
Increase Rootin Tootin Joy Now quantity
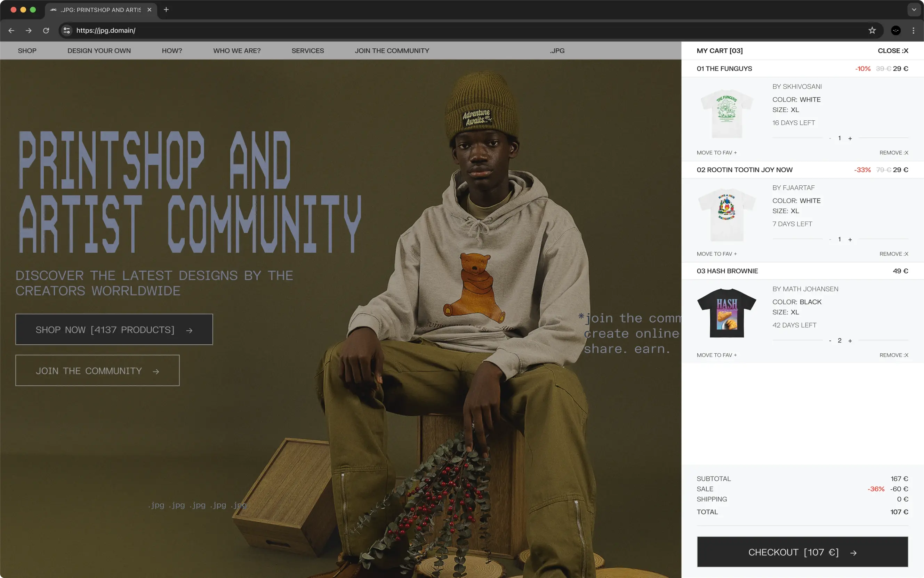(850, 240)
